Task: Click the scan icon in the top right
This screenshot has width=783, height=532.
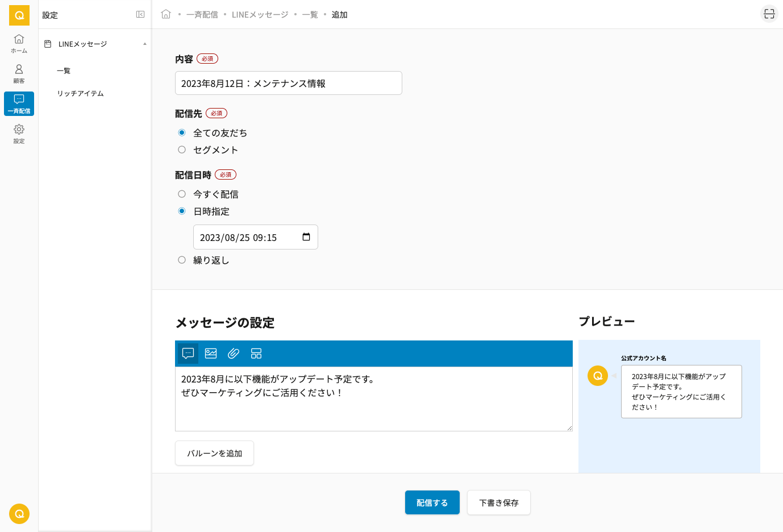Action: [x=769, y=14]
